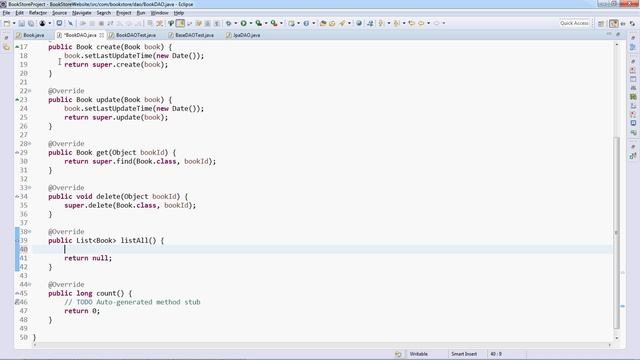
Task: Toggle Skip All Breakpoints toolbar icon
Action: (70, 23)
